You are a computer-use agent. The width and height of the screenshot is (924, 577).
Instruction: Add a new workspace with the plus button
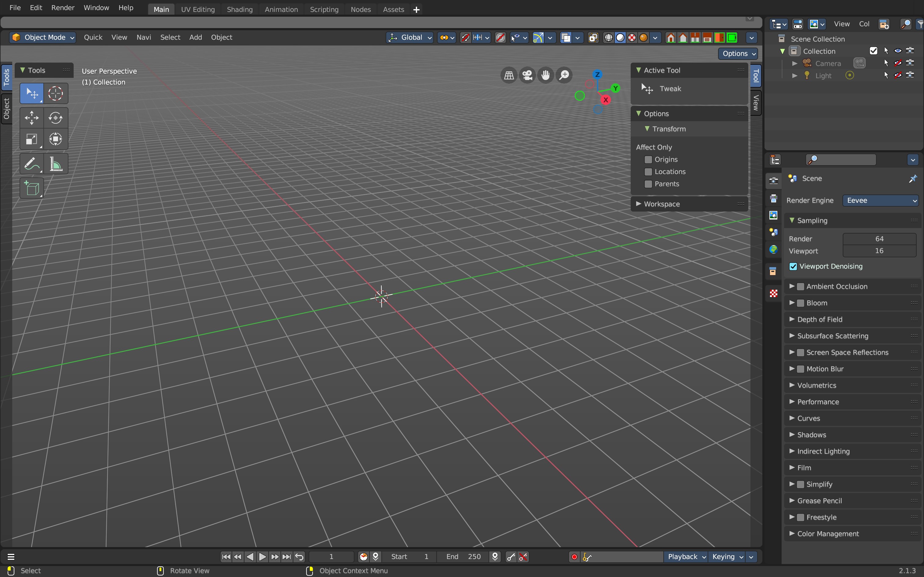416,9
